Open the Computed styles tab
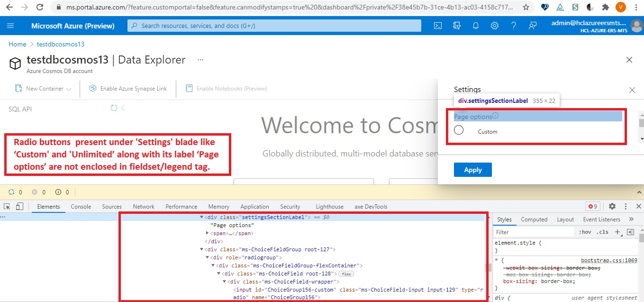 [x=534, y=220]
